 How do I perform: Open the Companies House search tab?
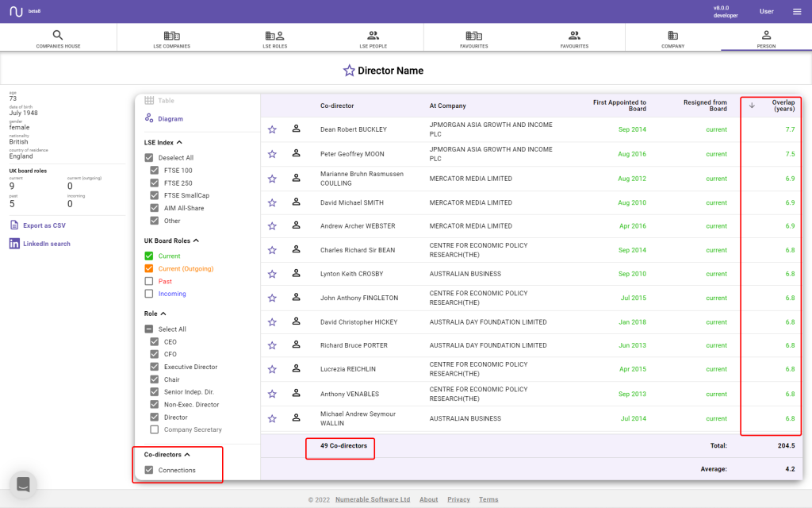[58, 38]
